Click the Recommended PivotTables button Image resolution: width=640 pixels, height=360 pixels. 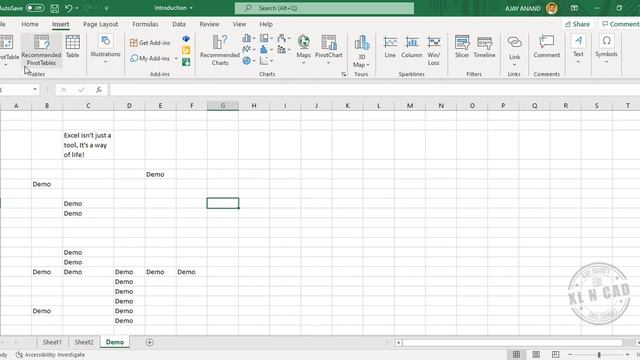click(41, 50)
